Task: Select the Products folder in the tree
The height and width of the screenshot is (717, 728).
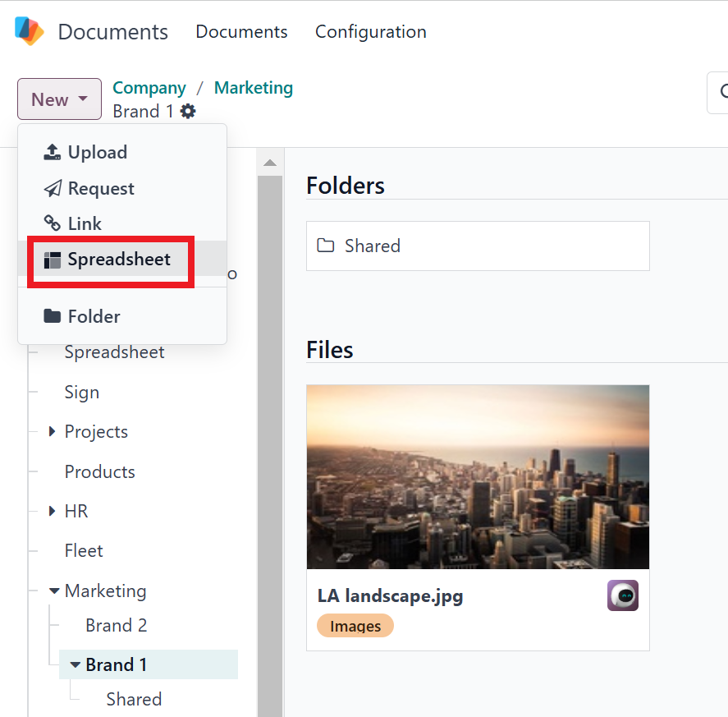Action: [x=100, y=471]
